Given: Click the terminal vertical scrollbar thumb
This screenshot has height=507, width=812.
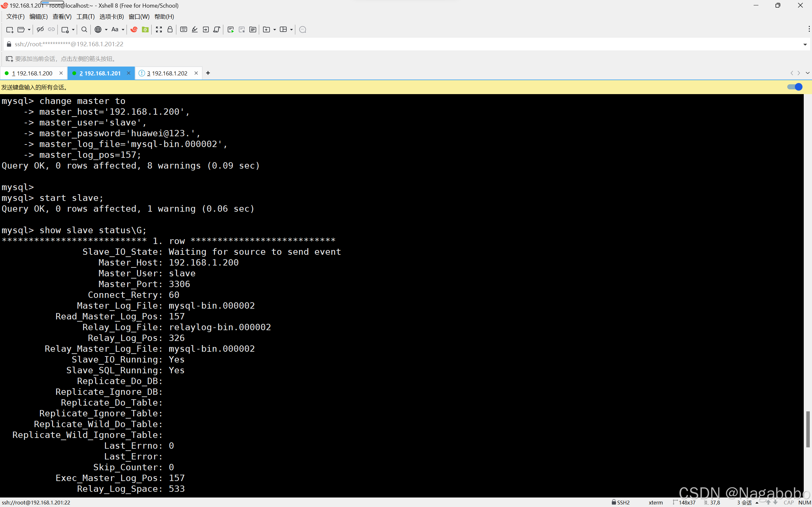Looking at the screenshot, I should (x=808, y=429).
